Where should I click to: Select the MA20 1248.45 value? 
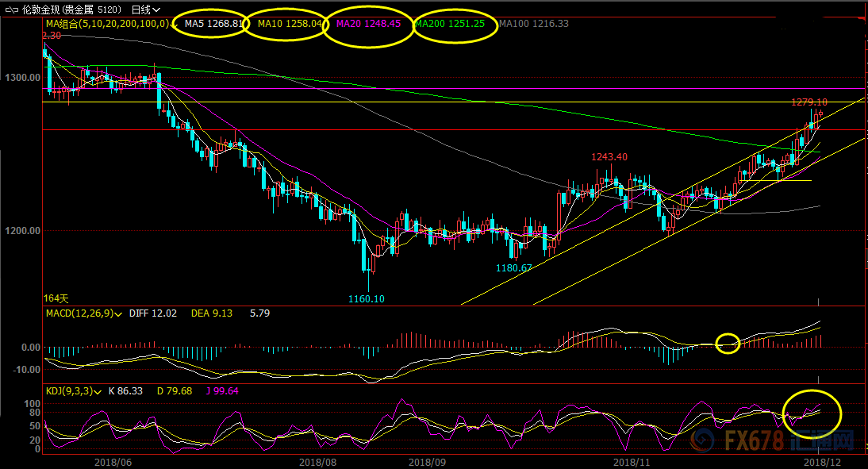(x=368, y=24)
